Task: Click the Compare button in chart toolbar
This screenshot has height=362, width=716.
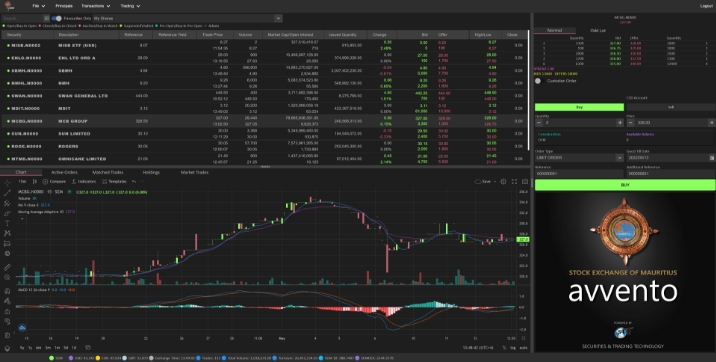Action: pos(54,182)
